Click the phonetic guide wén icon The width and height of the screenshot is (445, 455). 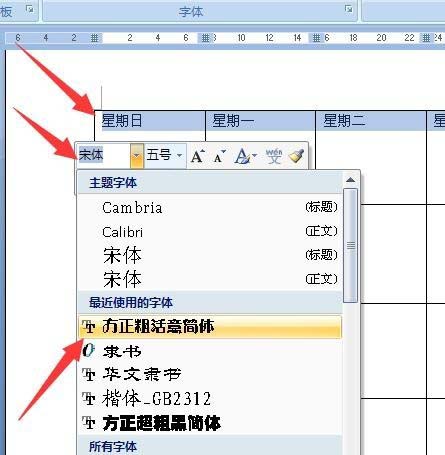[x=274, y=156]
